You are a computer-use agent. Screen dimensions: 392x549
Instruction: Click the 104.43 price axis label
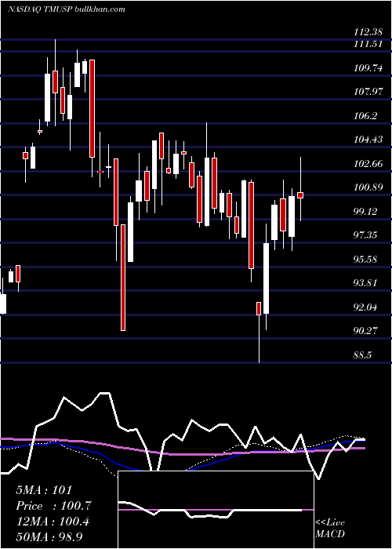coord(368,140)
